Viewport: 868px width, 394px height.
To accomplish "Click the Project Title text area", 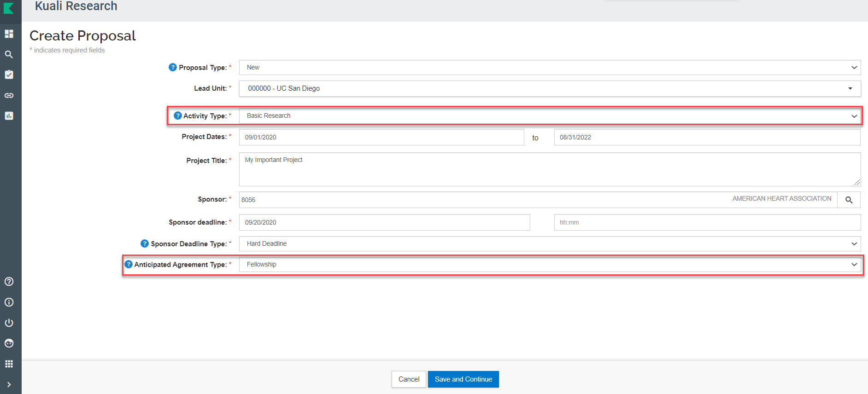I will (x=550, y=169).
